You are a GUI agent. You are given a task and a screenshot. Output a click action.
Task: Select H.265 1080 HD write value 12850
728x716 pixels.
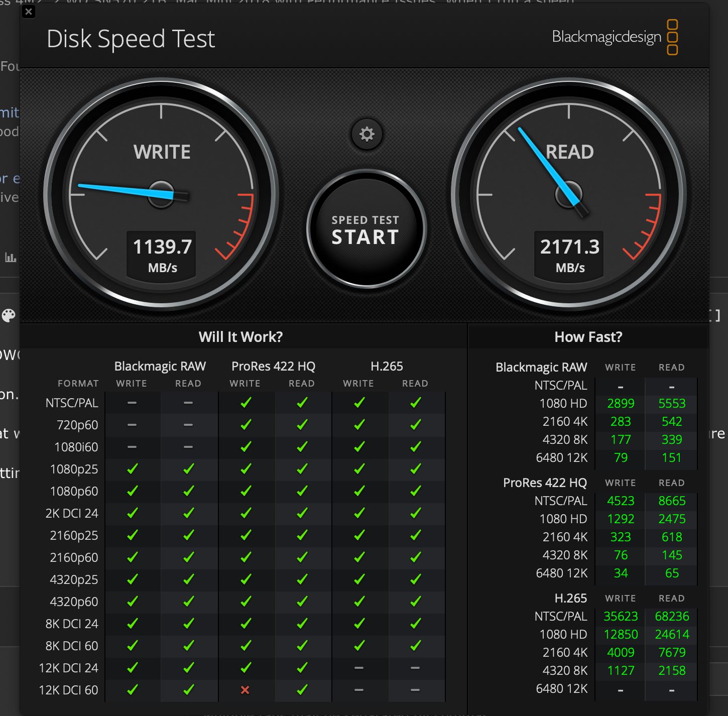coord(621,635)
